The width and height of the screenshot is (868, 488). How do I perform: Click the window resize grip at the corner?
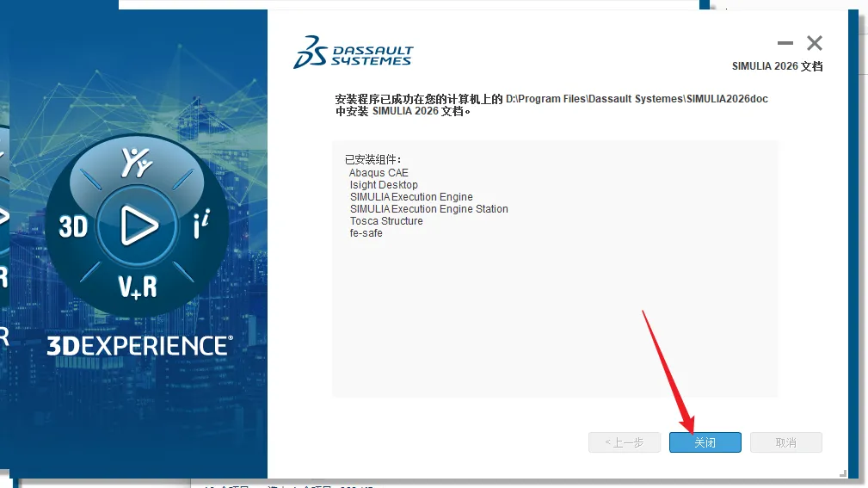click(842, 473)
